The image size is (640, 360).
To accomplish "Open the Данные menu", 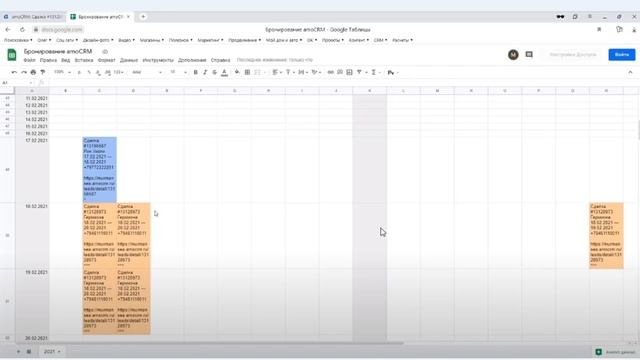I will click(x=129, y=60).
